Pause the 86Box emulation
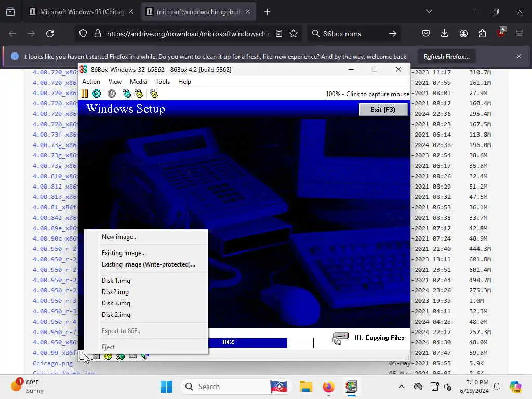Screen dimensions: 532x399 click(x=85, y=94)
